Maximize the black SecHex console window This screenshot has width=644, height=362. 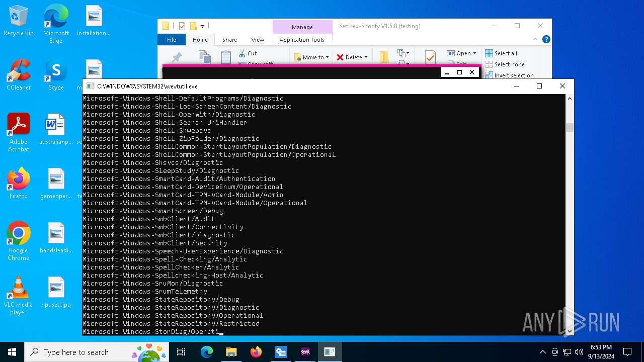[459, 72]
